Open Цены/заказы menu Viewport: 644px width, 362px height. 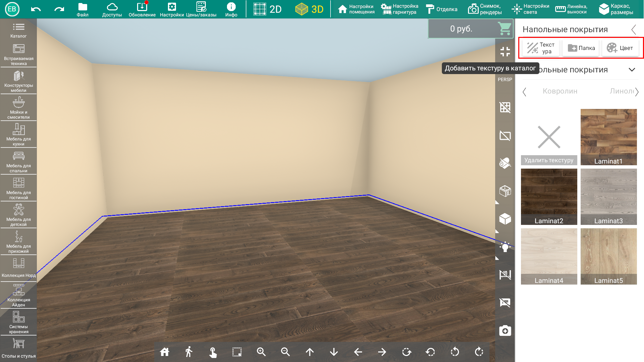tap(201, 9)
